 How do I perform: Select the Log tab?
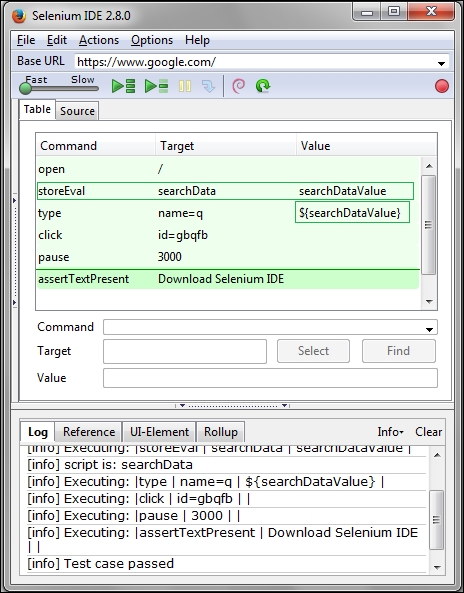pyautogui.click(x=38, y=432)
